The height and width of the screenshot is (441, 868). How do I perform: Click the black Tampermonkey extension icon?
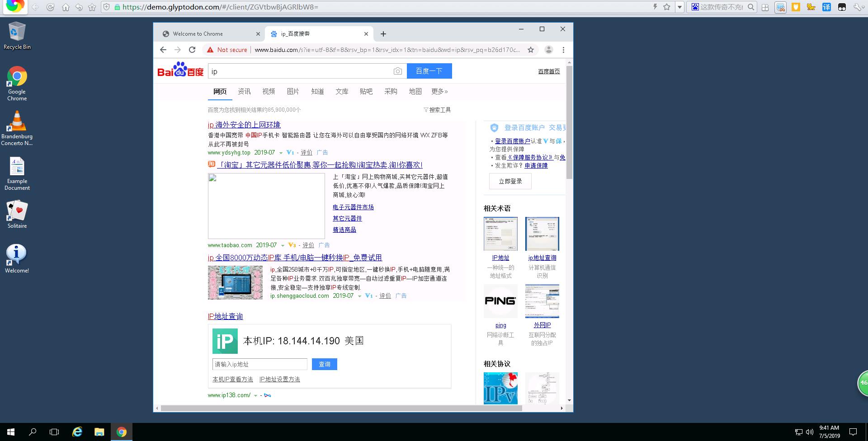[x=842, y=7]
